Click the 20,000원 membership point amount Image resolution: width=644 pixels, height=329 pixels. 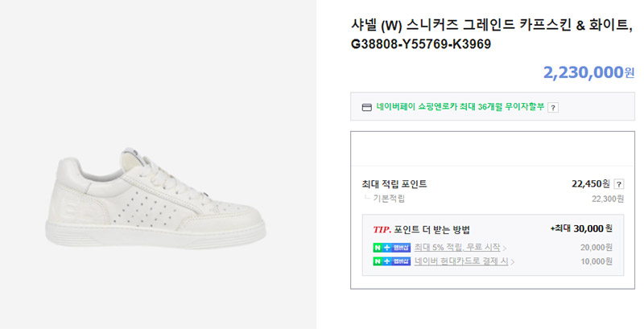[597, 248]
